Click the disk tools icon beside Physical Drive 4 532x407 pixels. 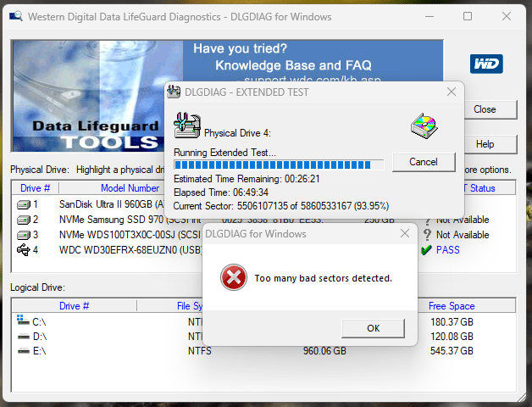click(187, 125)
